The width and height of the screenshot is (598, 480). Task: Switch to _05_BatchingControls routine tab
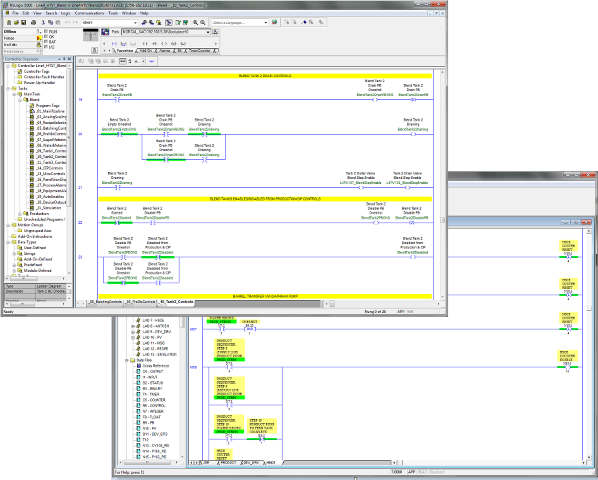[106, 302]
